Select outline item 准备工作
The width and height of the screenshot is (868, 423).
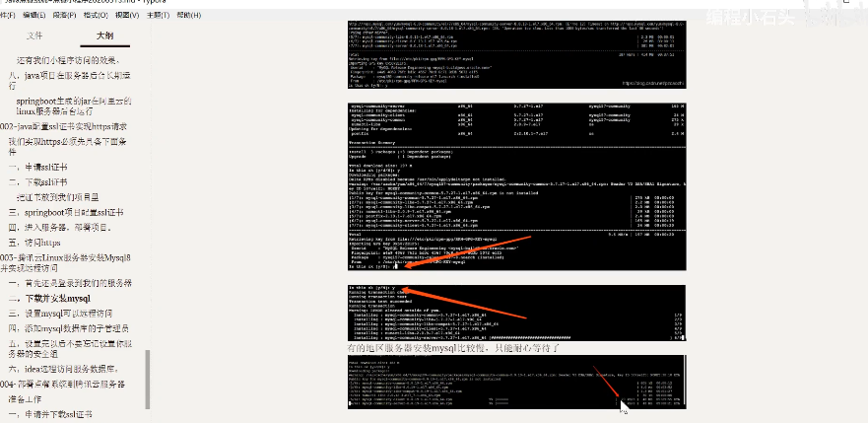coord(25,399)
